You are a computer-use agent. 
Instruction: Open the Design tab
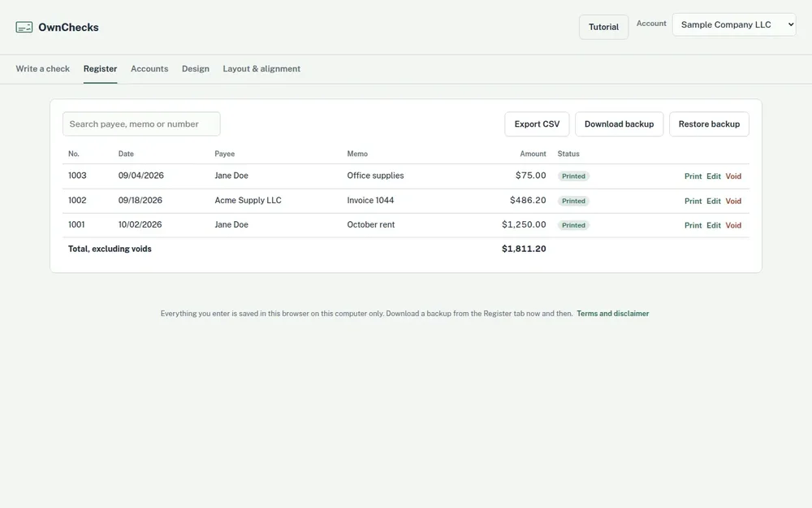coord(195,68)
